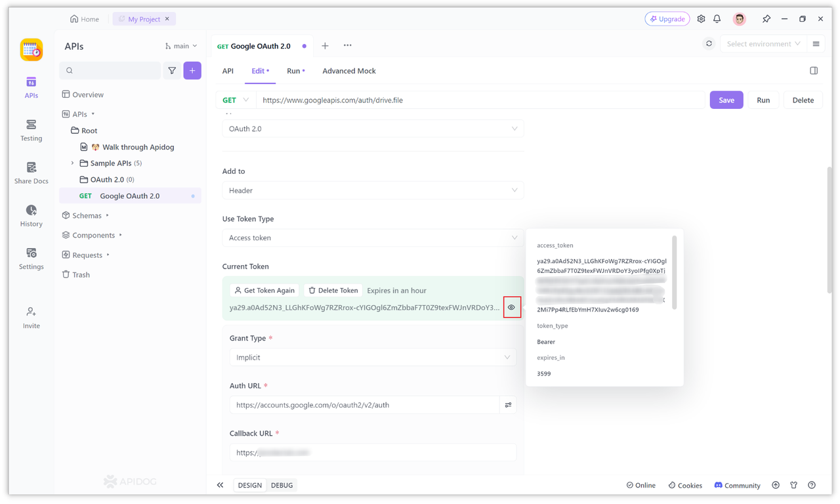Click the upload arrow icon in status bar
This screenshot has width=840, height=504.
[x=776, y=485]
